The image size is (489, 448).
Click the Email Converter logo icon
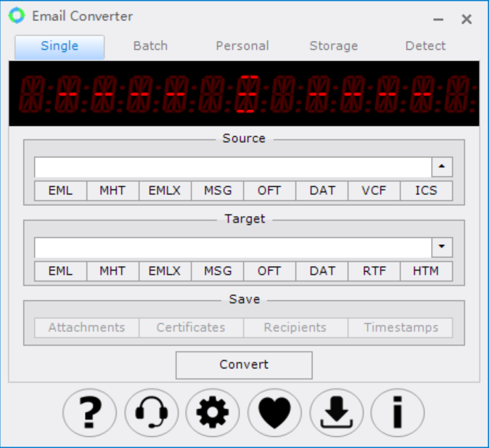coord(17,15)
